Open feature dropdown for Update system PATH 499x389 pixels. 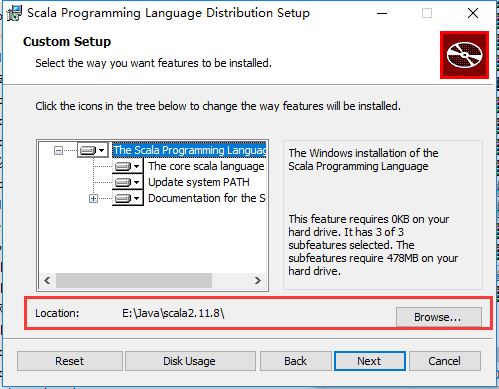pyautogui.click(x=127, y=182)
